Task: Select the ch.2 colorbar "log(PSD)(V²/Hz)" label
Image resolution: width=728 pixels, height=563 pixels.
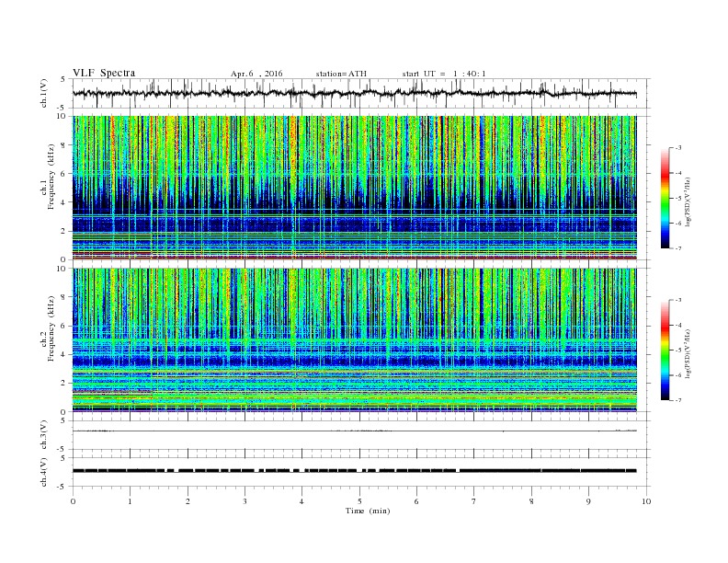Action: 688,353
